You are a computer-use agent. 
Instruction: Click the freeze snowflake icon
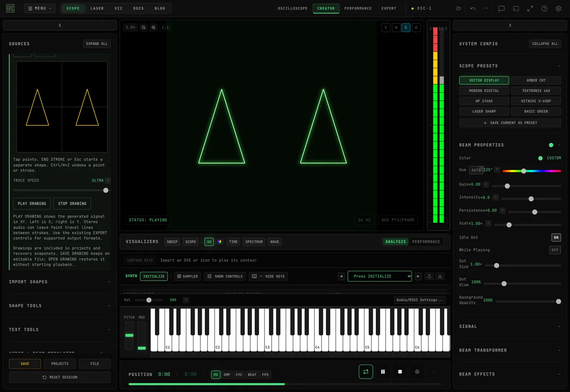click(x=417, y=372)
